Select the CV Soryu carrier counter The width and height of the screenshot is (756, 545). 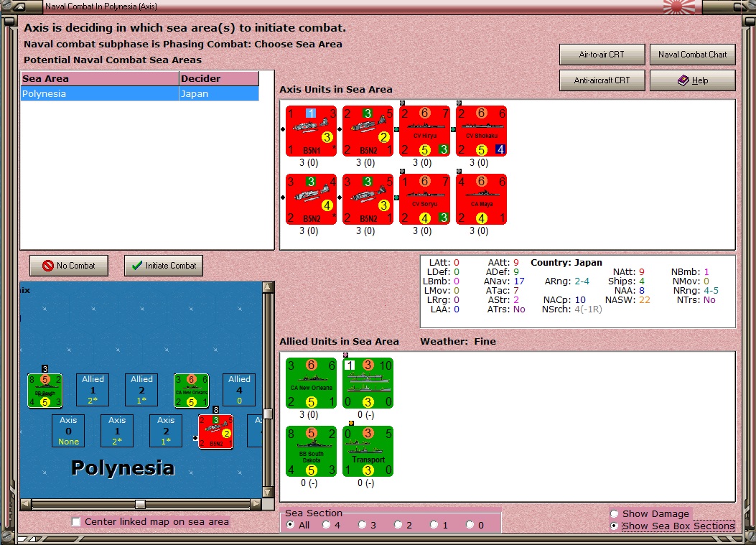click(x=424, y=199)
